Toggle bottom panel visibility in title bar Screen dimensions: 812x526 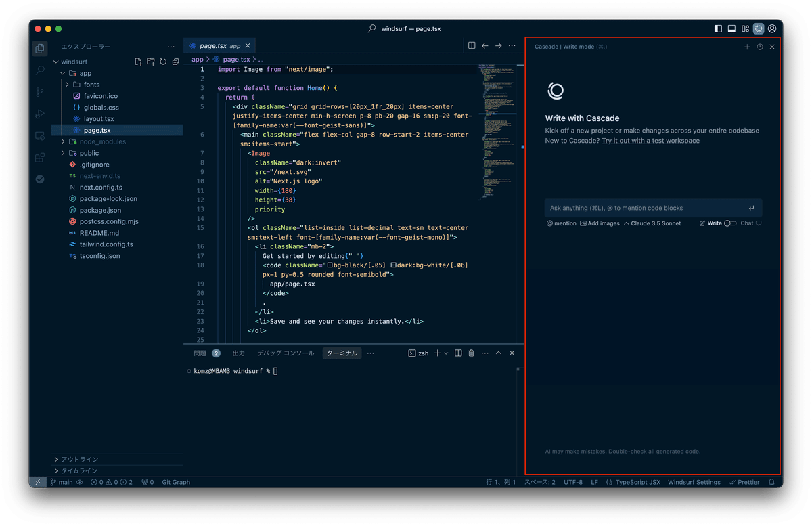[731, 29]
